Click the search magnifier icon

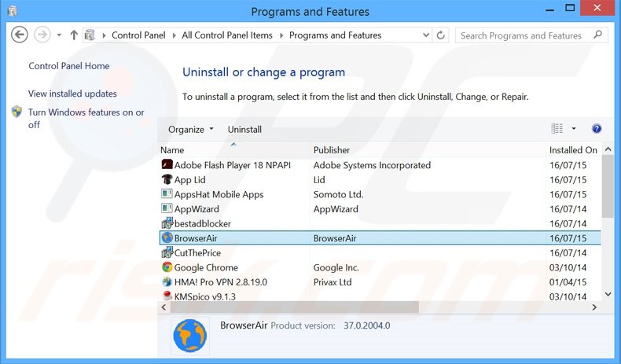pyautogui.click(x=598, y=35)
